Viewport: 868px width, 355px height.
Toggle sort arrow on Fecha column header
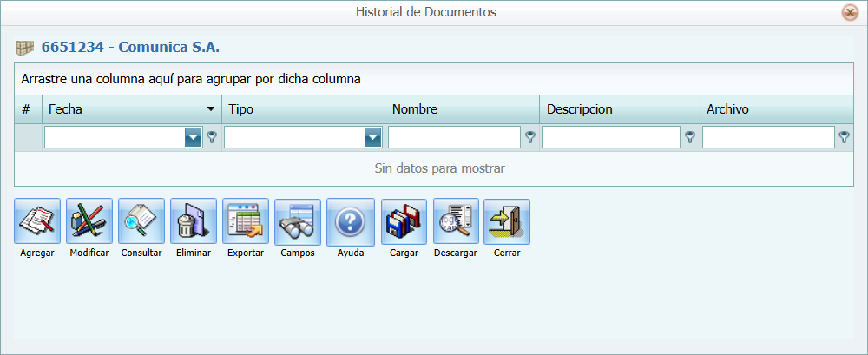point(210,109)
